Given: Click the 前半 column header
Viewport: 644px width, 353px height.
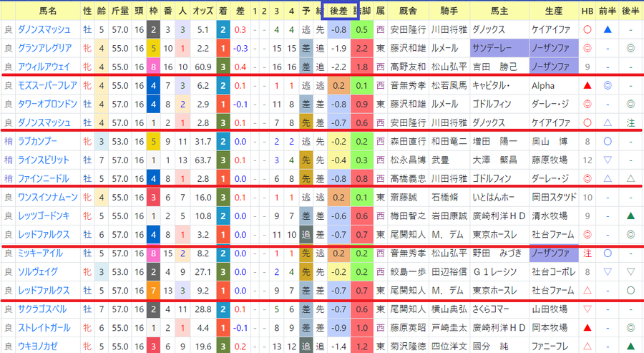Looking at the screenshot, I should pyautogui.click(x=608, y=11).
